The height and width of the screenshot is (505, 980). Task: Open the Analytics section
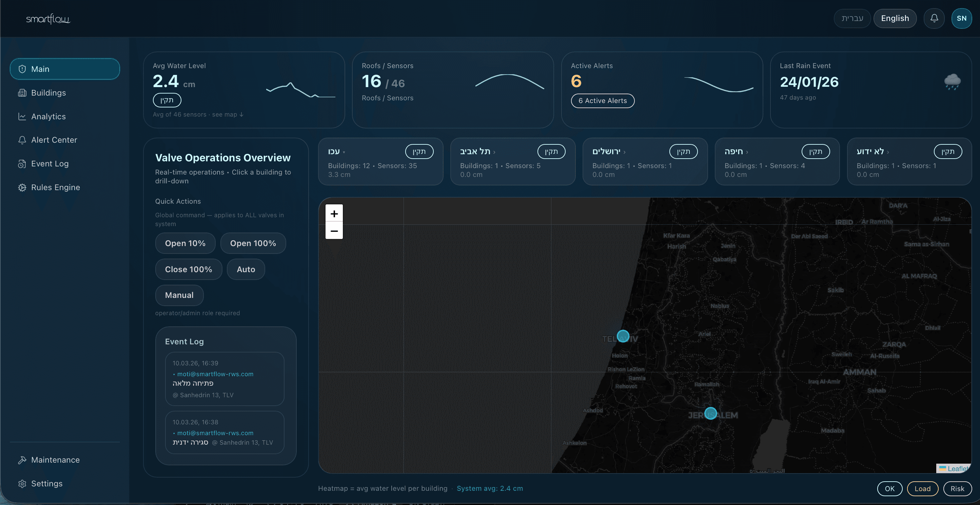click(x=48, y=116)
